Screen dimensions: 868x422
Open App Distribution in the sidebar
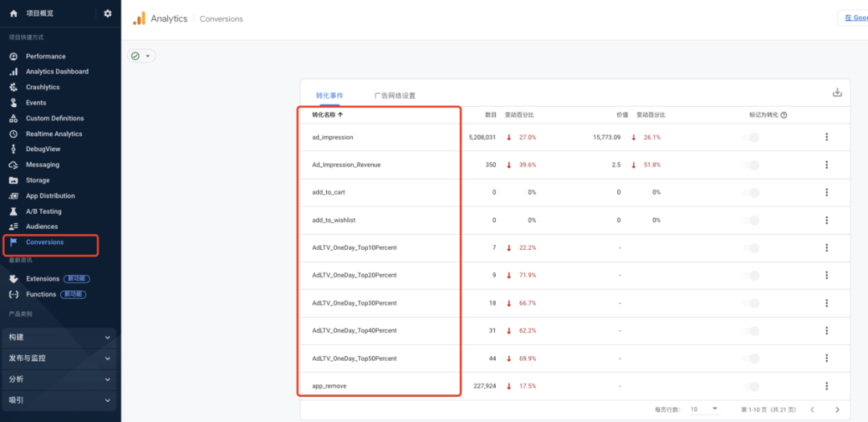pos(51,196)
